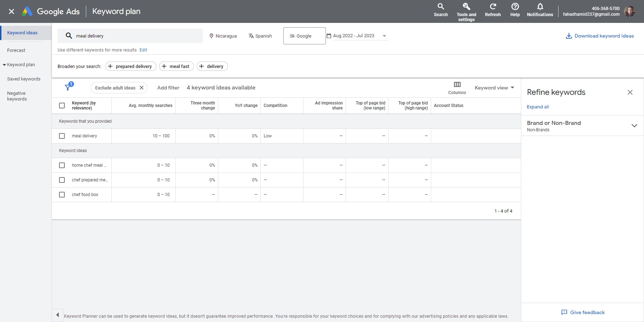Click the filter icon with badge
This screenshot has width=644, height=322.
(x=68, y=87)
